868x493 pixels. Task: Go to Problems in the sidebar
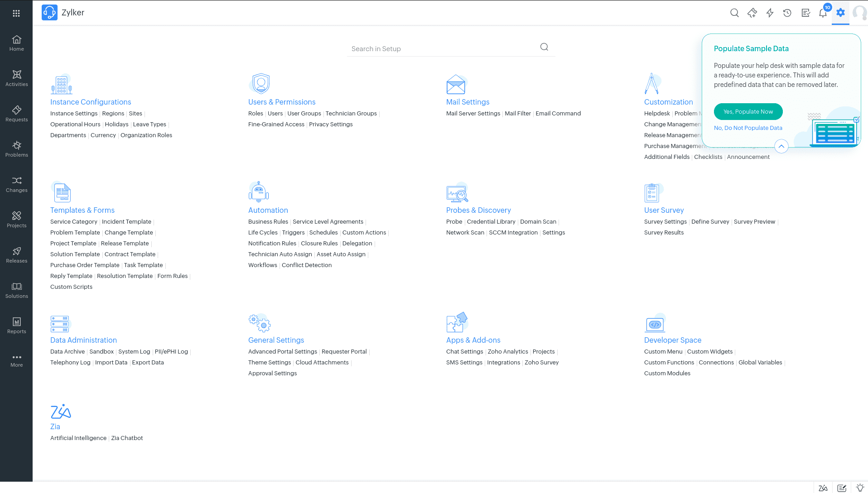pos(17,149)
